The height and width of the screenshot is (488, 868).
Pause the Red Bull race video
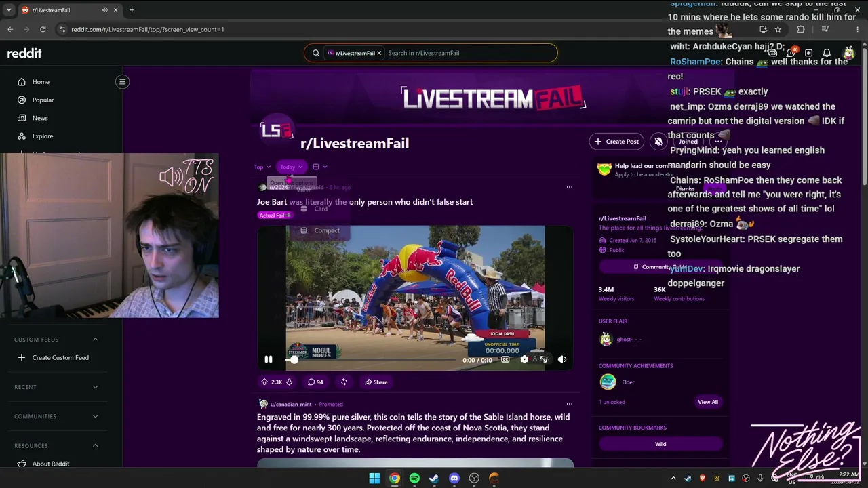pyautogui.click(x=269, y=360)
